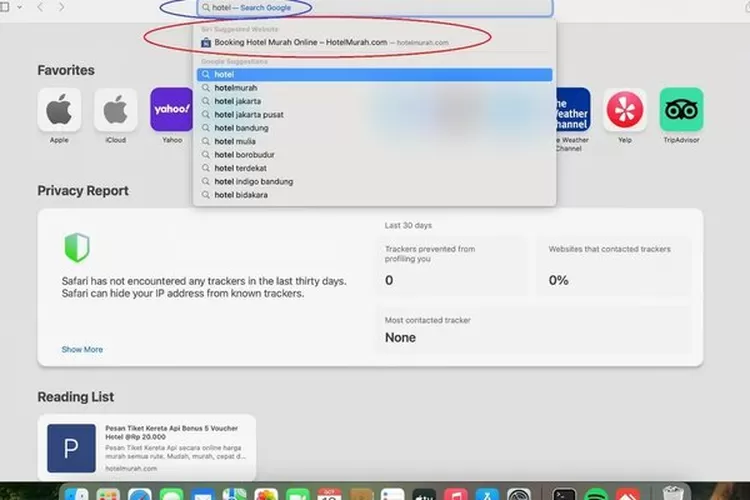Open the Yahoo favorite tile

tap(172, 110)
